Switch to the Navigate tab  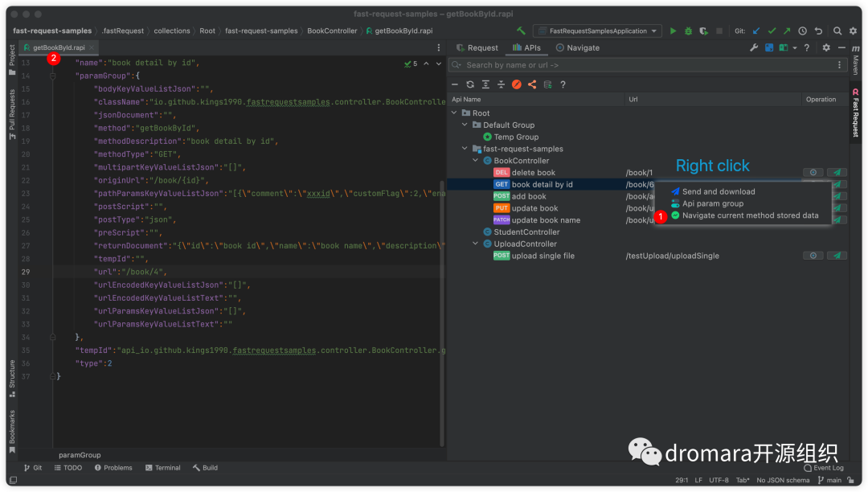coord(577,47)
